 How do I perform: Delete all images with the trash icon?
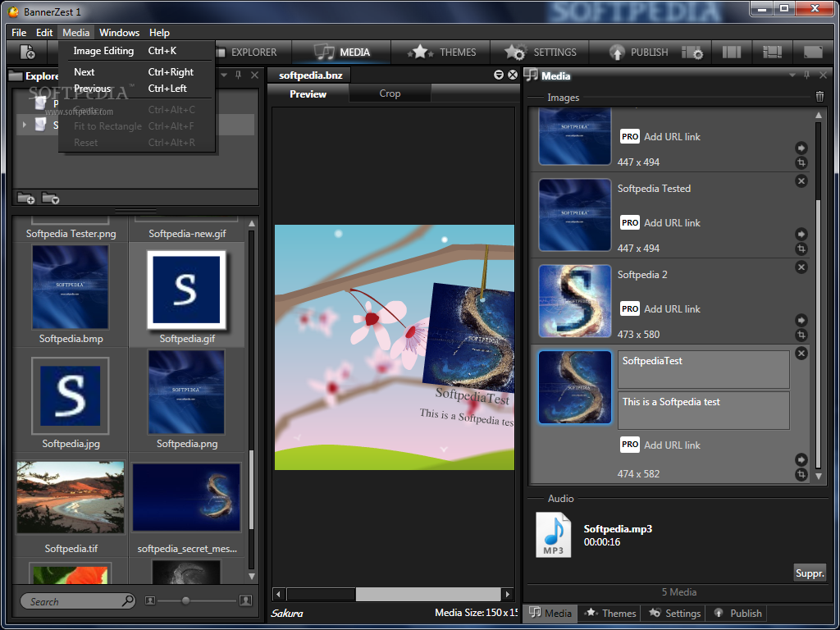[819, 97]
